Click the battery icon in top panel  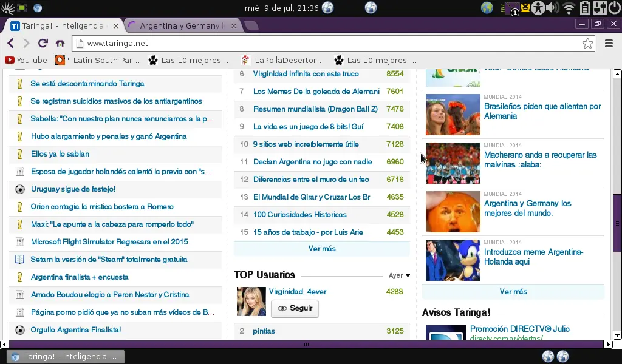(585, 8)
